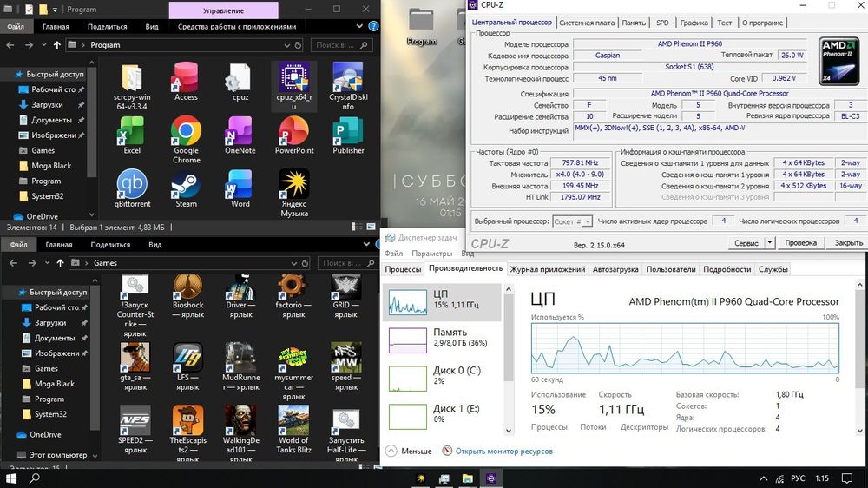Select the gta_sa shortcut in Games
This screenshot has width=868, height=488.
tap(135, 366)
